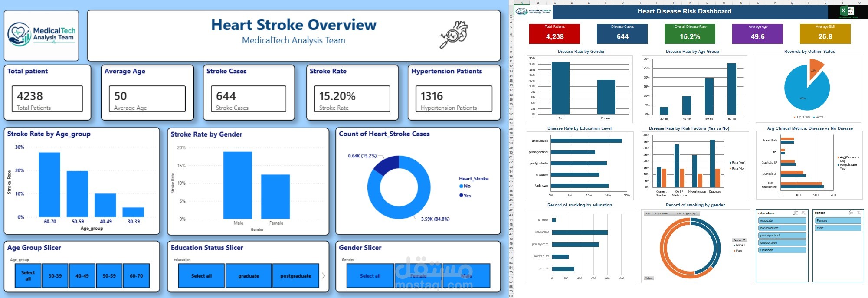Filter by Male in the Excel Gender slicer
Image resolution: width=868 pixels, height=298 pixels.
pos(838,228)
